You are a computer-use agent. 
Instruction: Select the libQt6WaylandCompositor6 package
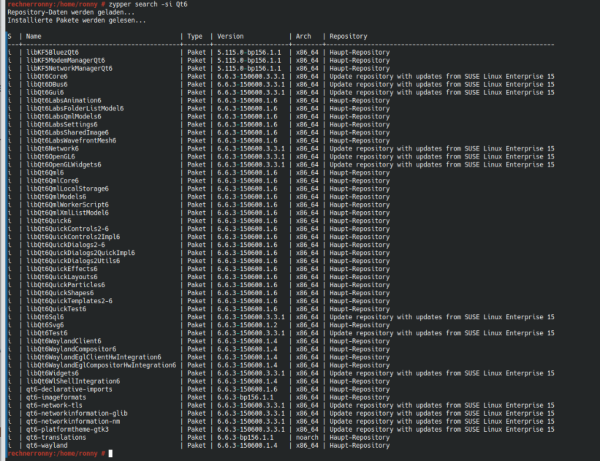tap(71, 349)
